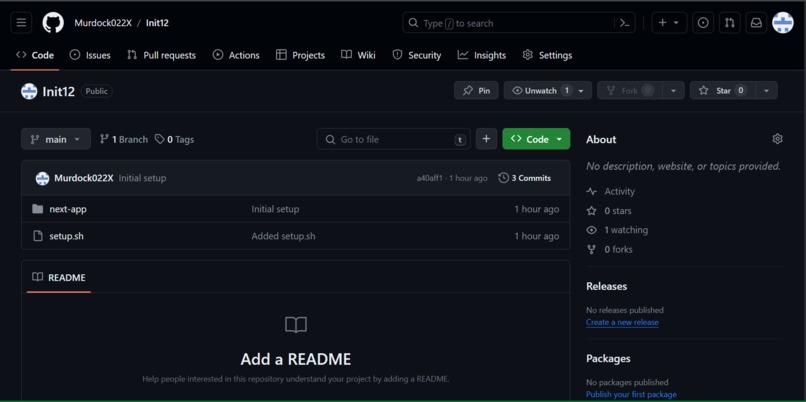Click the Fork button

pos(630,90)
